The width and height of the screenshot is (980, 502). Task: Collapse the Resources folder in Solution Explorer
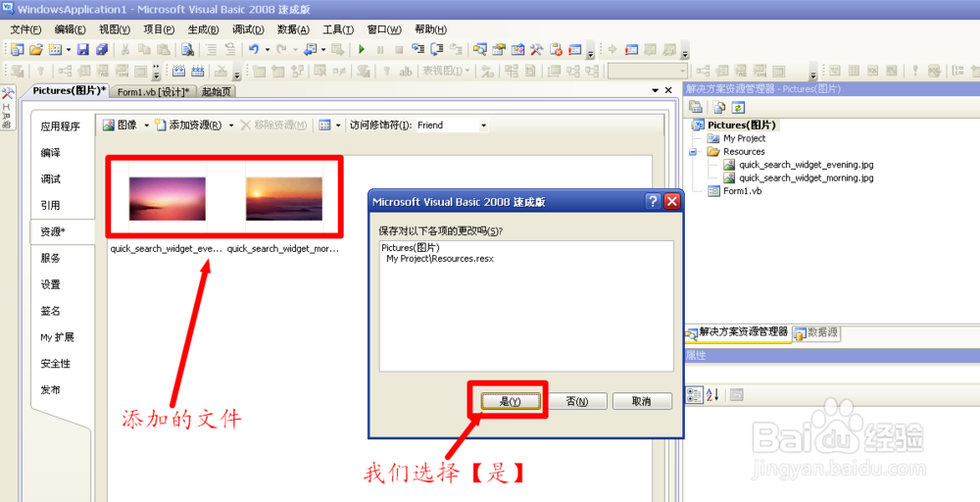[693, 152]
